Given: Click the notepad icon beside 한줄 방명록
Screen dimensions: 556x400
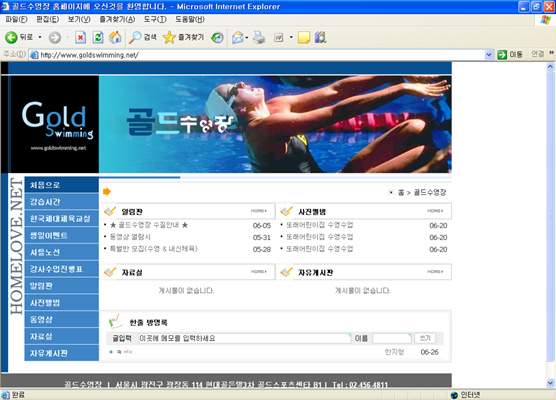Looking at the screenshot, I should pyautogui.click(x=115, y=321).
